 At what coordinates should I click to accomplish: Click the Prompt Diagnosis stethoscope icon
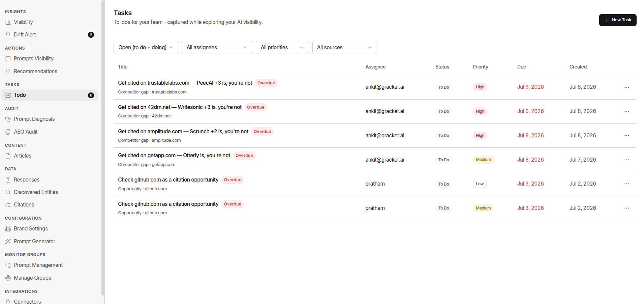(8, 119)
